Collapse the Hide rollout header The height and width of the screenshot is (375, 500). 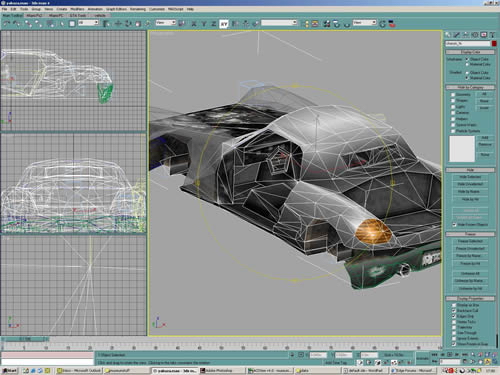[470, 170]
